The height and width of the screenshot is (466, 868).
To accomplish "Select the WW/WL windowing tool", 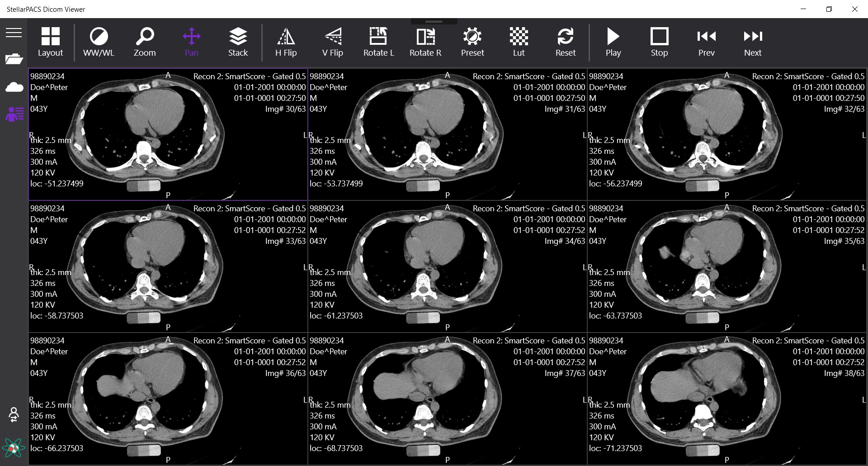I will pyautogui.click(x=99, y=42).
